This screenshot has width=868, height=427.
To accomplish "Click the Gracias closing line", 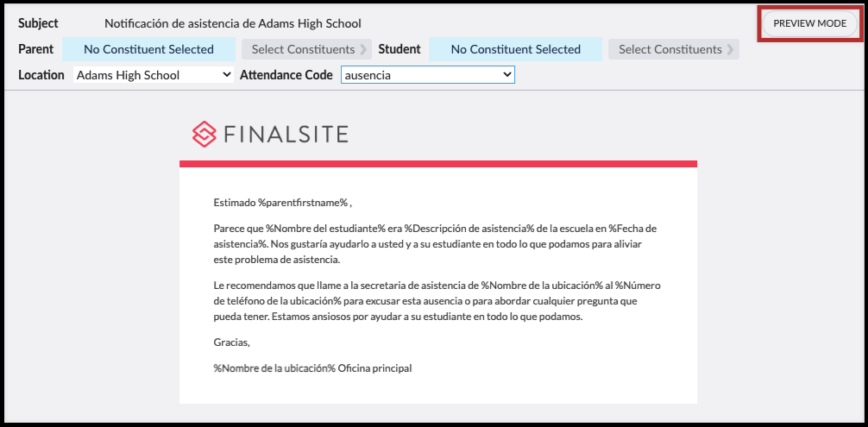I will [231, 342].
